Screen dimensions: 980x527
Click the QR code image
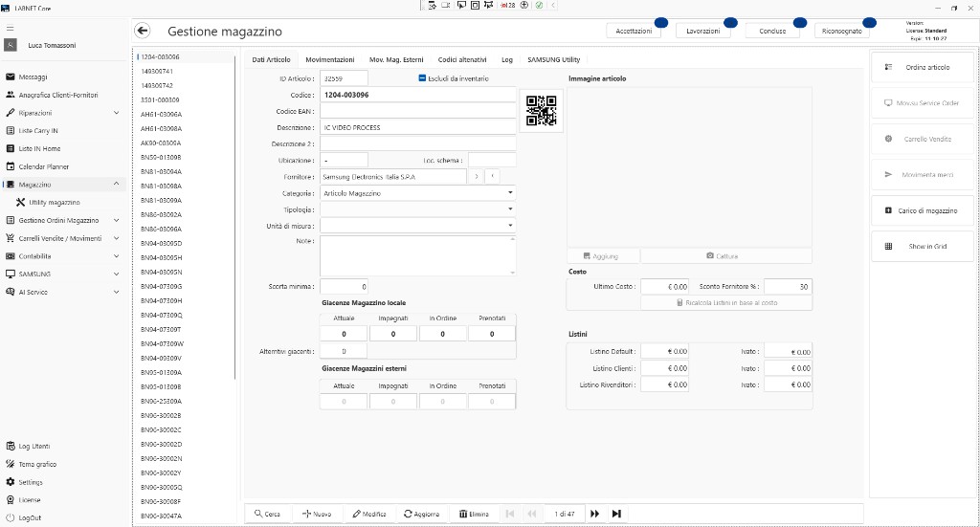pos(542,111)
